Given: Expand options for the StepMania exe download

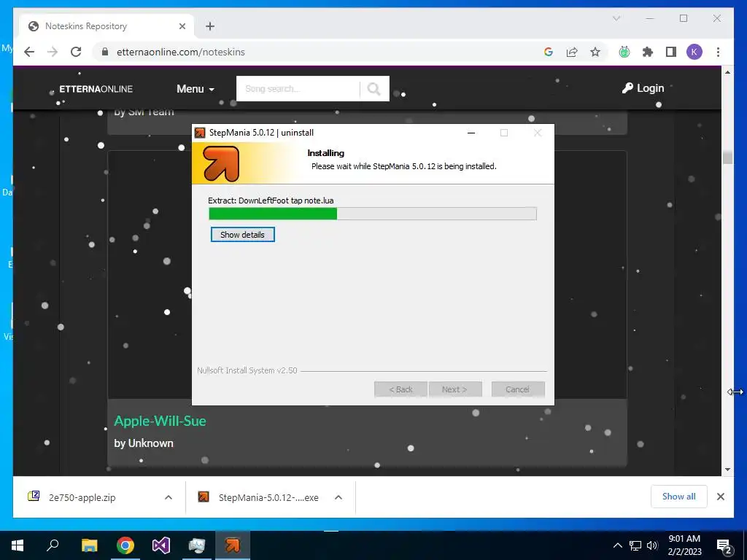Looking at the screenshot, I should 338,497.
